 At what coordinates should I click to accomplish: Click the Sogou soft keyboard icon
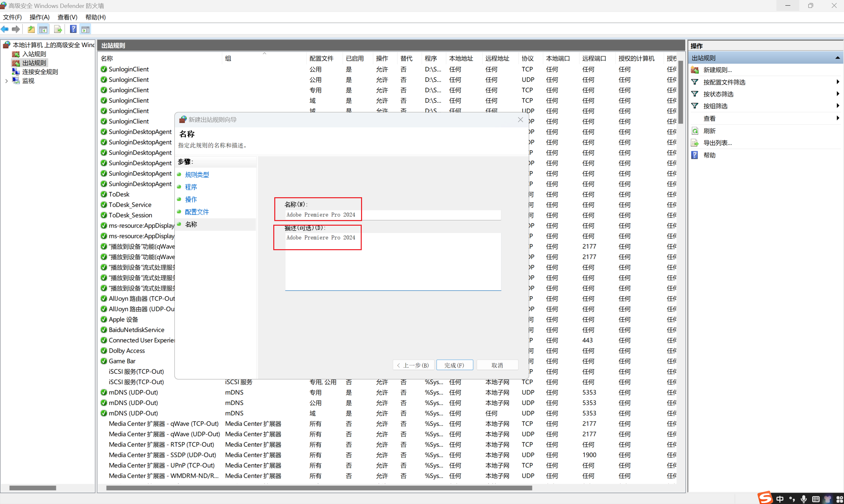tap(816, 499)
